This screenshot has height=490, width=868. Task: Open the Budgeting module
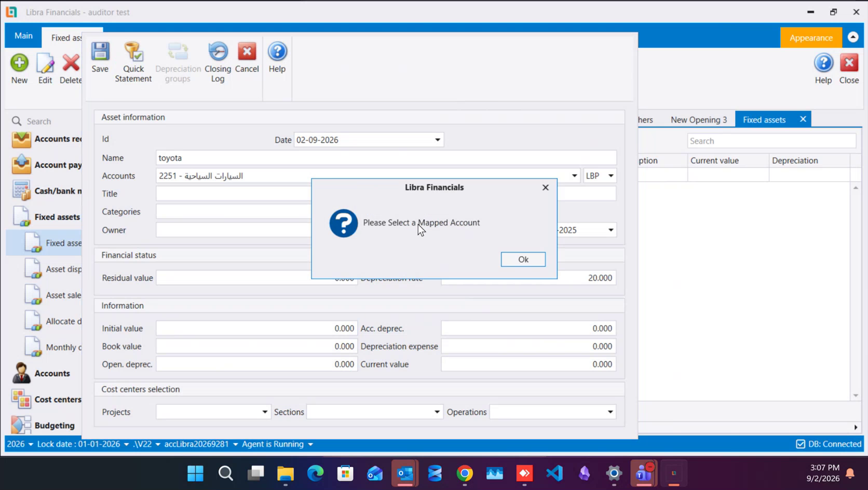click(44, 425)
